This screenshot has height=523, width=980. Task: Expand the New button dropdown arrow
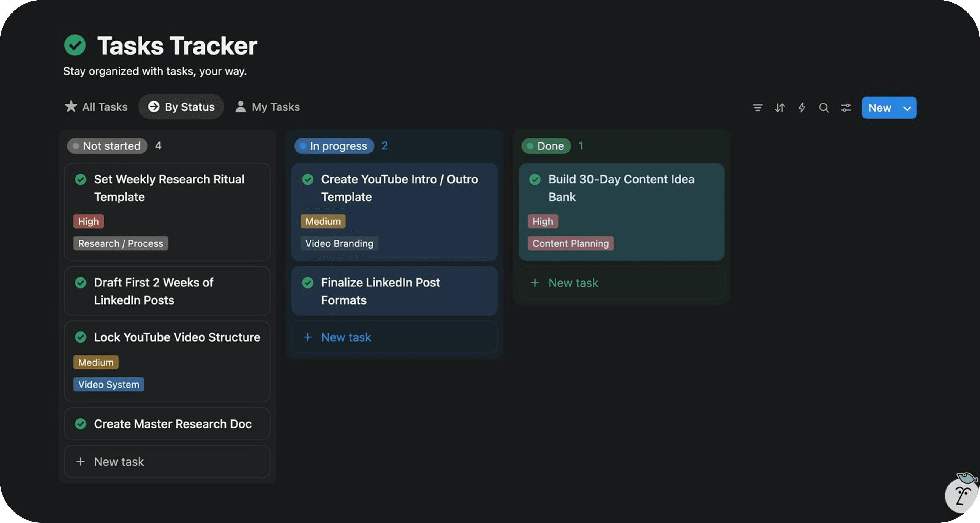tap(907, 108)
